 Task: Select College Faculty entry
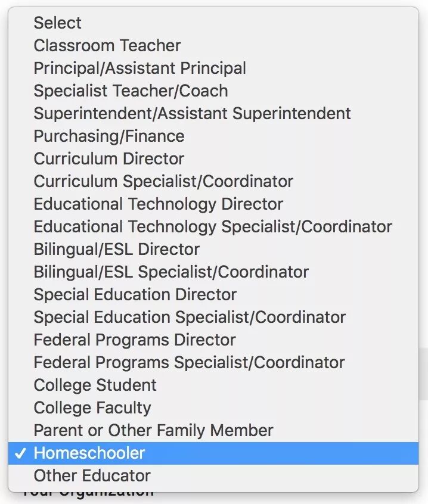pos(92,407)
